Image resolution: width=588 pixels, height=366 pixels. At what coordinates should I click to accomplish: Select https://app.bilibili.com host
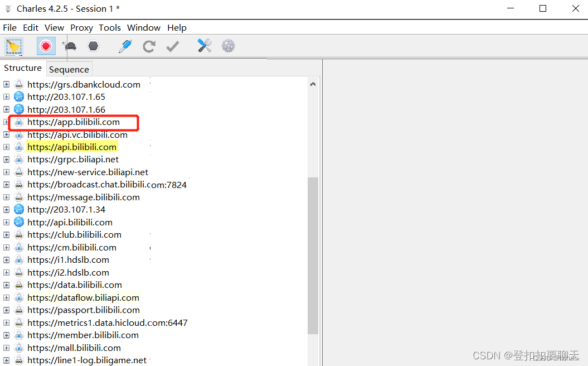pos(74,122)
